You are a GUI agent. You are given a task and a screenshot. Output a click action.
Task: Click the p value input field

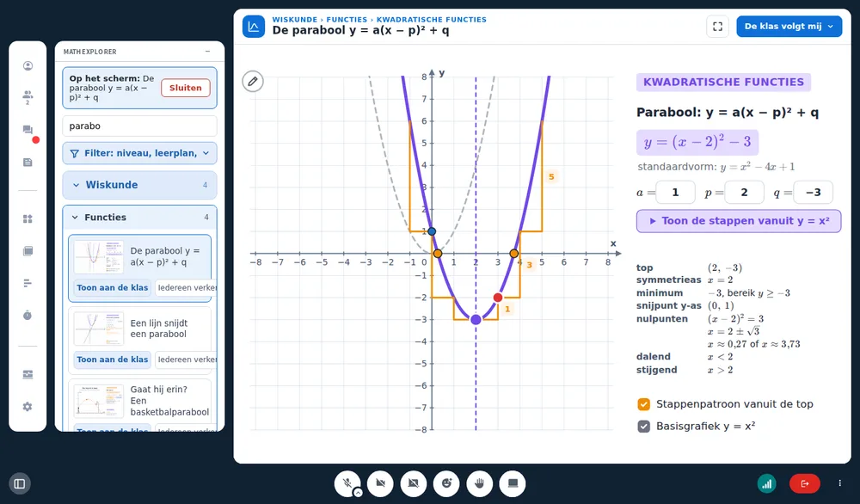(744, 192)
